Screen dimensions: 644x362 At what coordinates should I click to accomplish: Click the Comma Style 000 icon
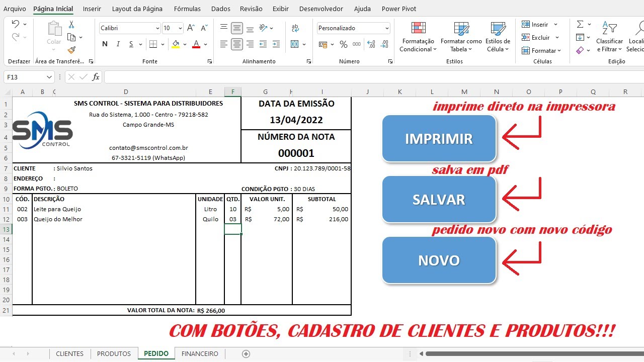click(x=357, y=44)
